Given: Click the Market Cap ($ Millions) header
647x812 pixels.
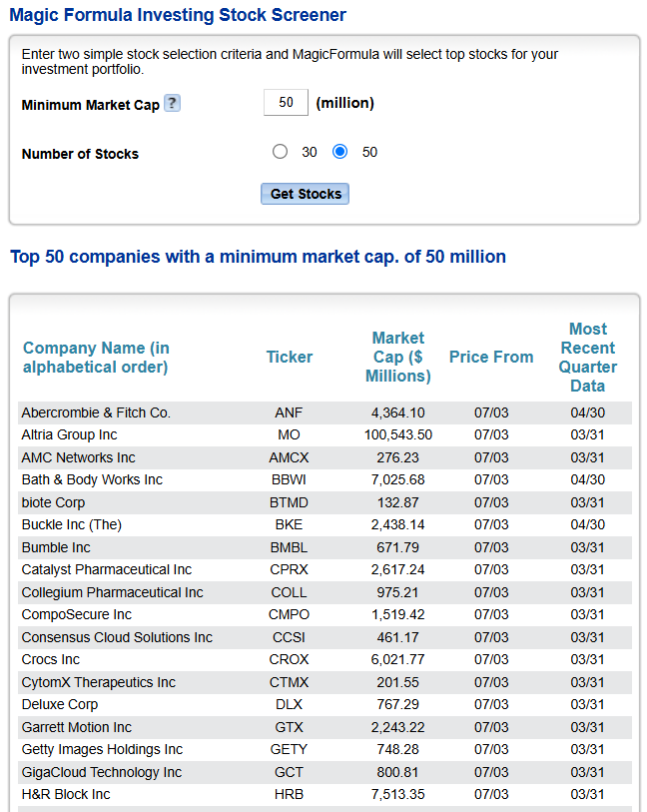Looking at the screenshot, I should (x=398, y=357).
